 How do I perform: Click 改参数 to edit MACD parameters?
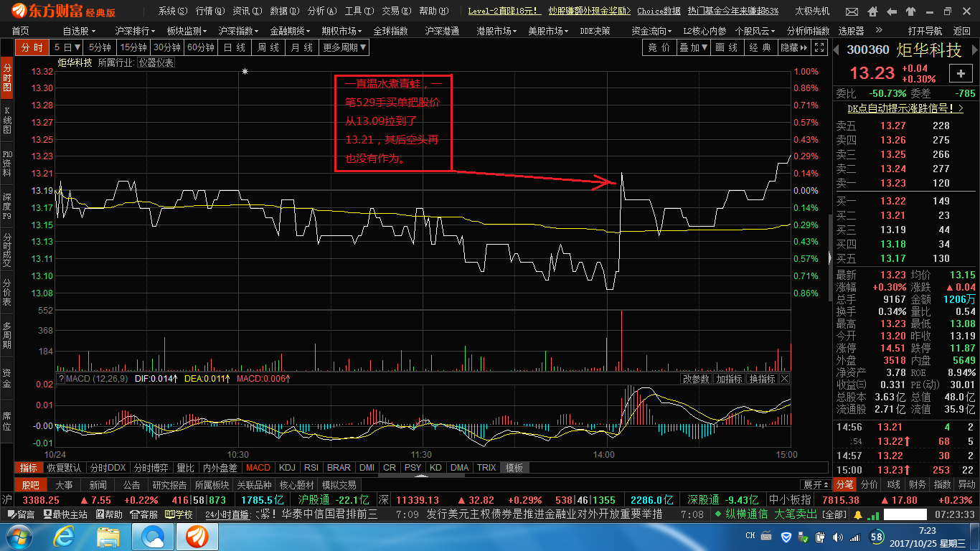coord(696,379)
